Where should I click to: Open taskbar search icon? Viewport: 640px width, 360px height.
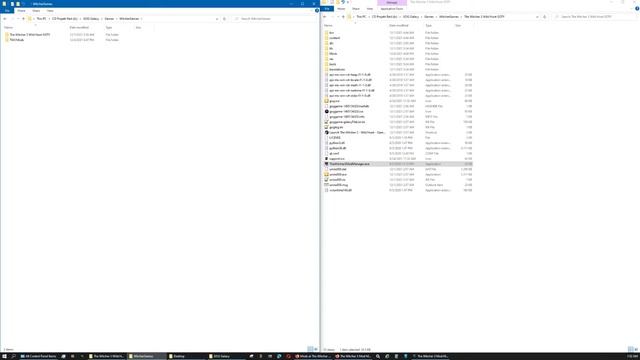(13, 356)
